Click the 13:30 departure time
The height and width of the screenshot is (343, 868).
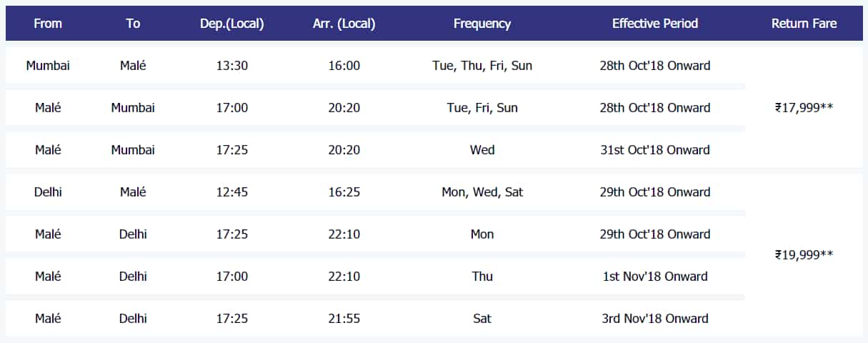(231, 66)
